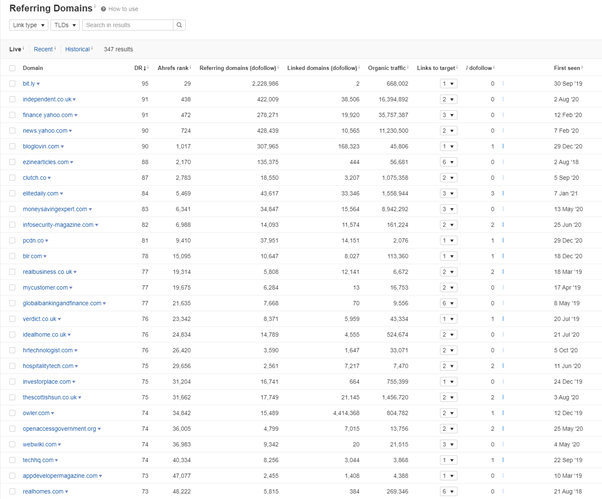The image size is (602, 499).
Task: Select the verdict.co.uk row checkbox
Action: pyautogui.click(x=12, y=319)
